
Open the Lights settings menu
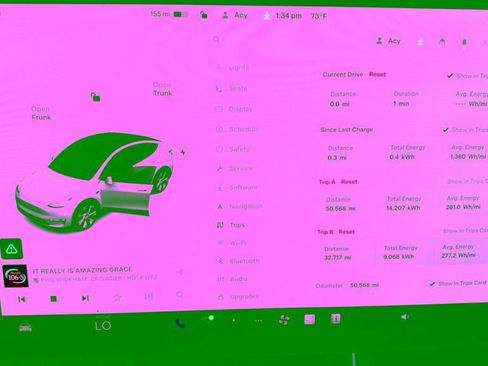233,68
